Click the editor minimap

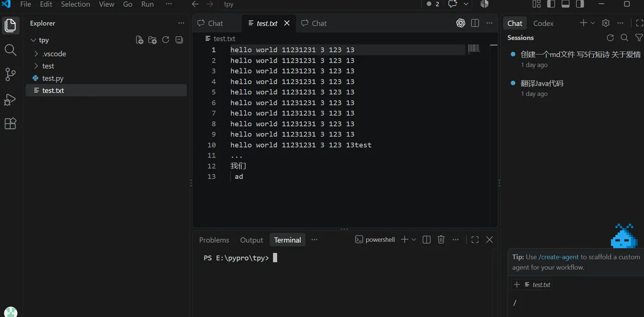(474, 48)
